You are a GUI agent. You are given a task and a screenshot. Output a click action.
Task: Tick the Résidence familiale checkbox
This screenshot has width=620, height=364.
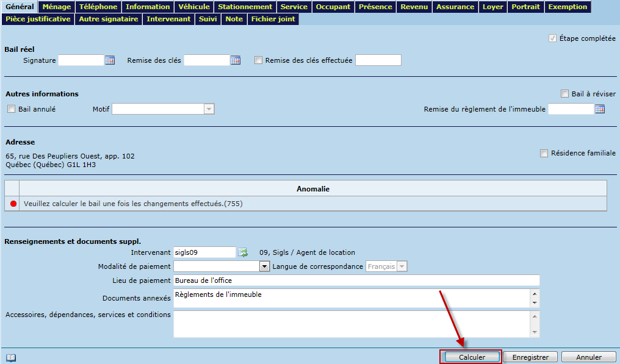(x=544, y=154)
